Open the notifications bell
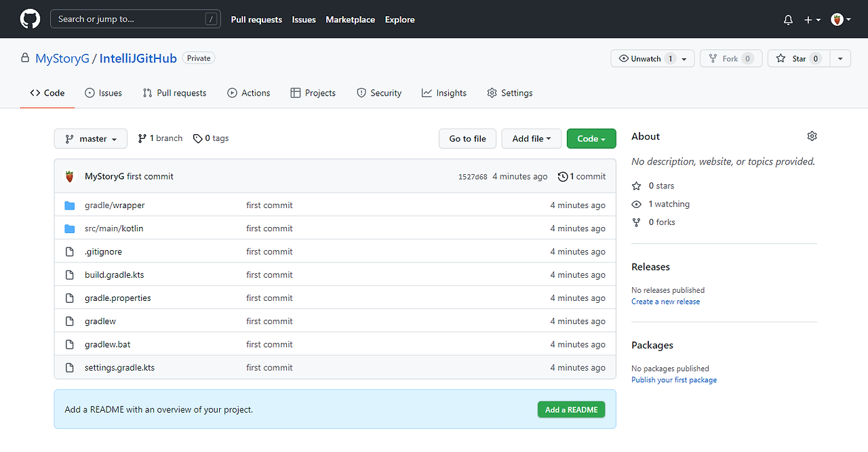Viewport: 868px width, 452px height. [x=788, y=20]
